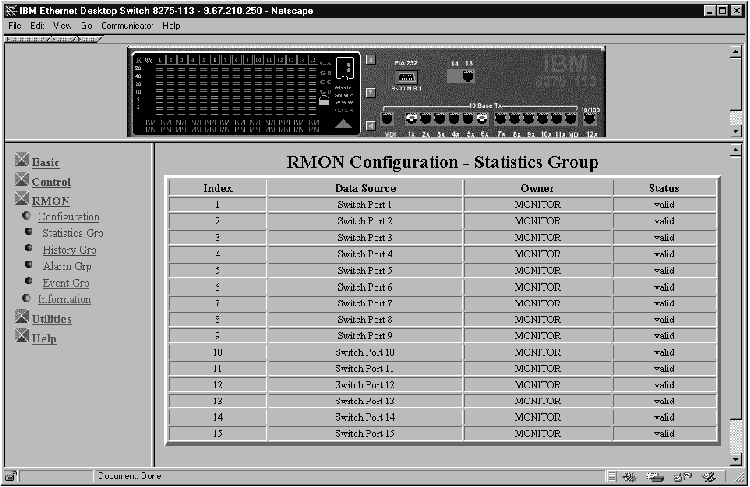Click the top small square button beside switch image
The width and height of the screenshot is (750, 487).
tap(370, 59)
